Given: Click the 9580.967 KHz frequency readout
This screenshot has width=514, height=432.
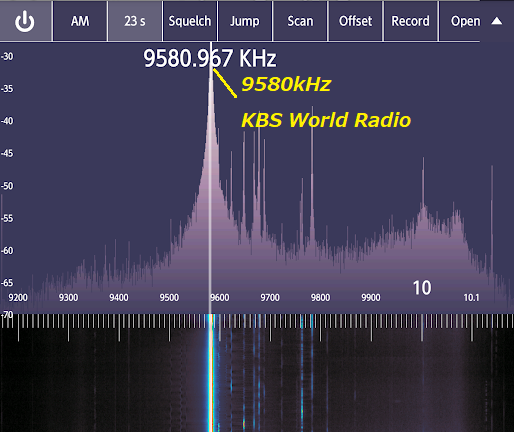Looking at the screenshot, I should pyautogui.click(x=210, y=58).
